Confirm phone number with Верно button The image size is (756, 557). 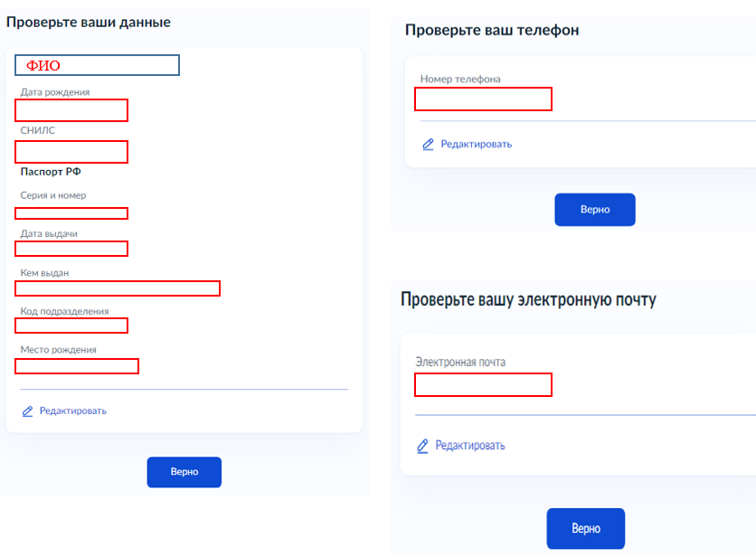click(595, 209)
